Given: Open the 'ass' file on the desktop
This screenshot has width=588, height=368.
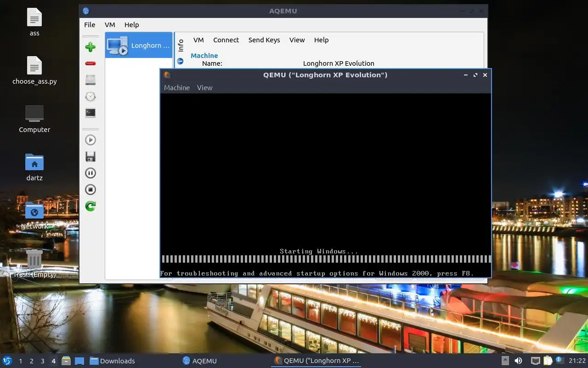Looking at the screenshot, I should (34, 23).
